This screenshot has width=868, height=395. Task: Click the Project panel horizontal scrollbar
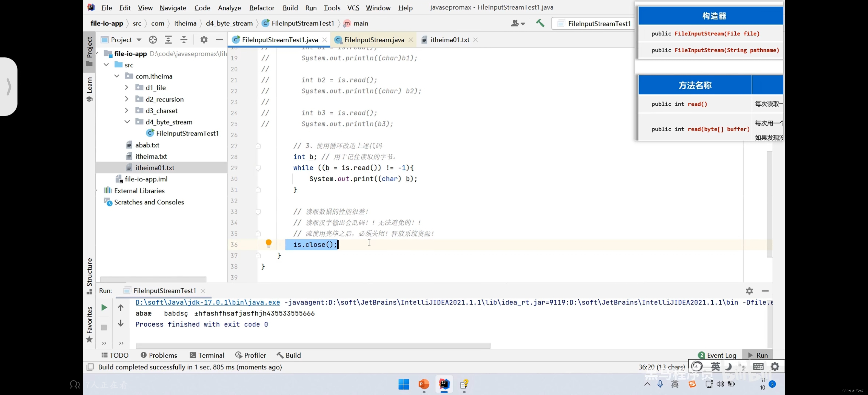pyautogui.click(x=153, y=279)
